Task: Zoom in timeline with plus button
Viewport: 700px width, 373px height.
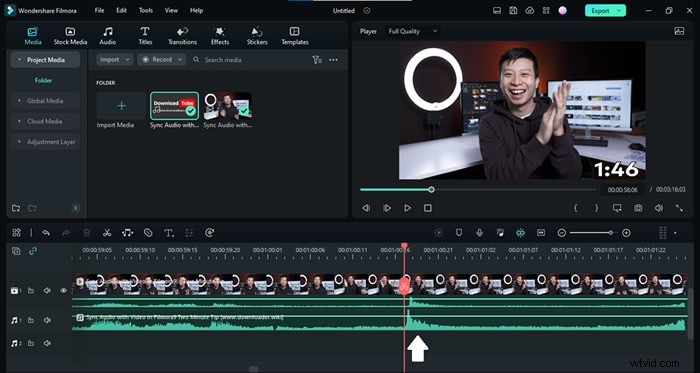Action: (626, 232)
